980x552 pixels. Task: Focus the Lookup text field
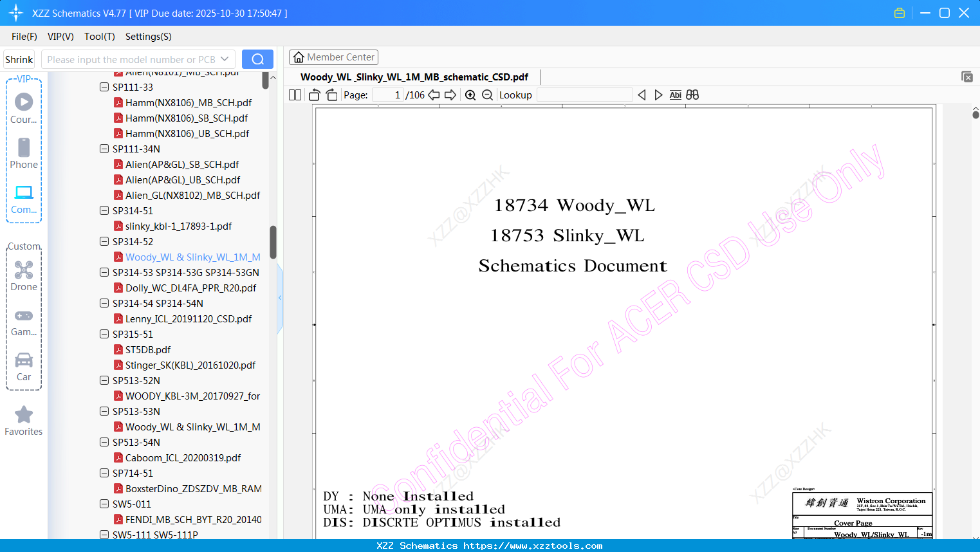584,95
